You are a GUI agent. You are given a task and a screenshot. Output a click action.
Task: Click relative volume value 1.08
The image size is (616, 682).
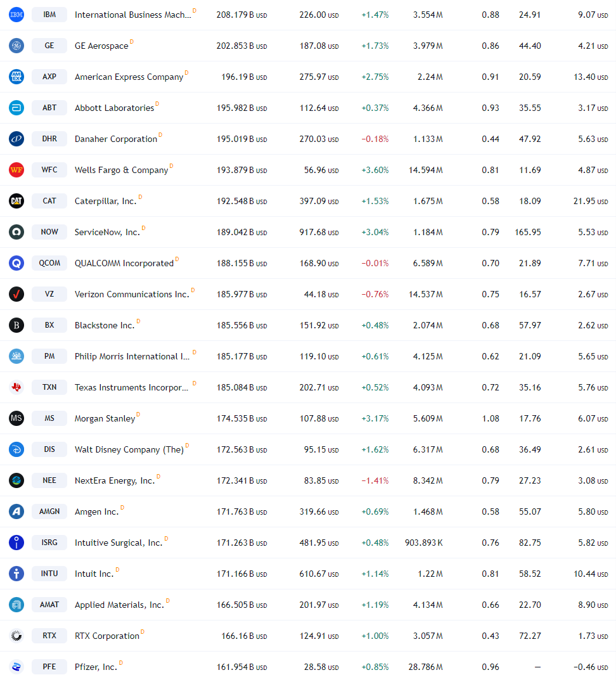click(x=491, y=418)
